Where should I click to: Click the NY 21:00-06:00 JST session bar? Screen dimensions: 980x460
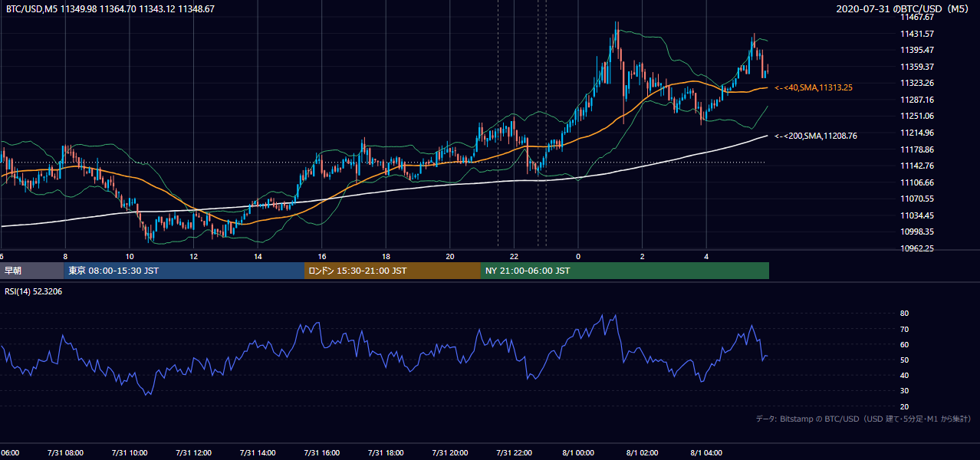pyautogui.click(x=625, y=271)
